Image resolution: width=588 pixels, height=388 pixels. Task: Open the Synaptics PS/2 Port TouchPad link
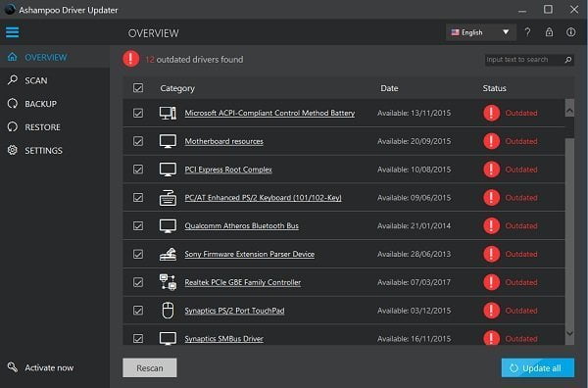pos(234,311)
